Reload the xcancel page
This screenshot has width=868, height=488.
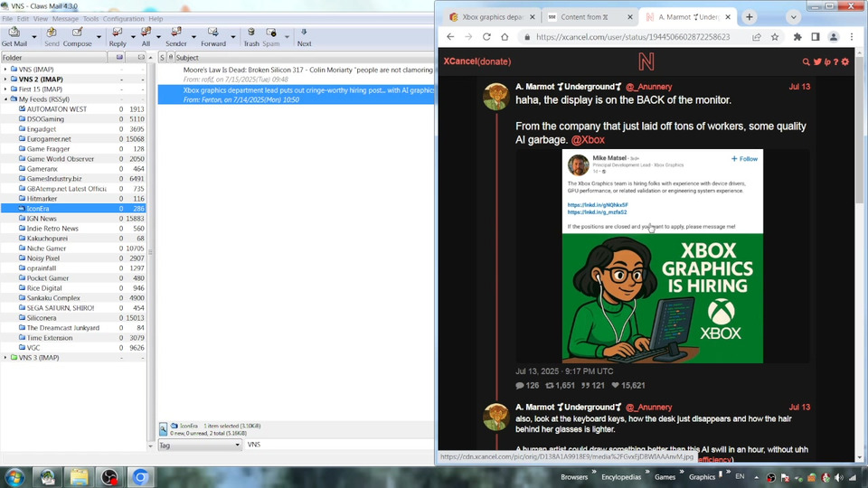(486, 37)
